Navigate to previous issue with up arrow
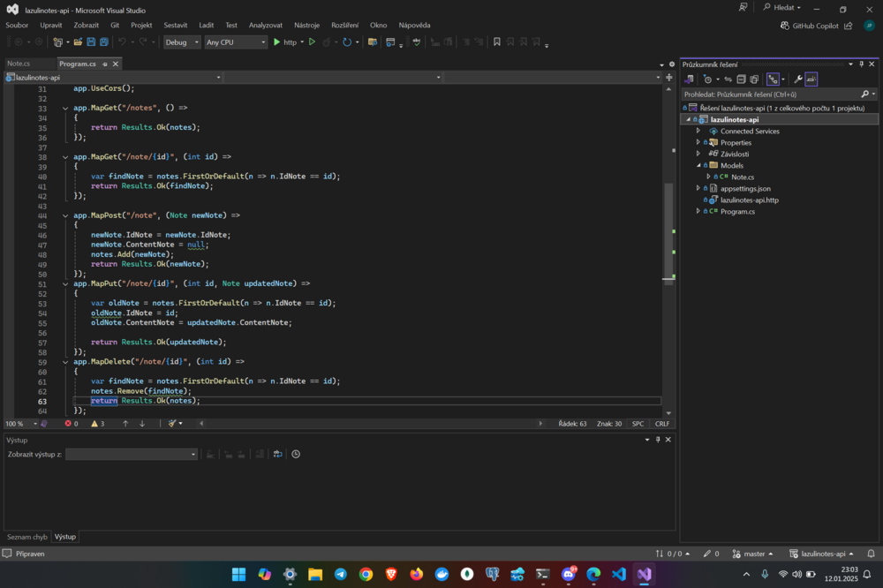The image size is (883, 588). 125,424
